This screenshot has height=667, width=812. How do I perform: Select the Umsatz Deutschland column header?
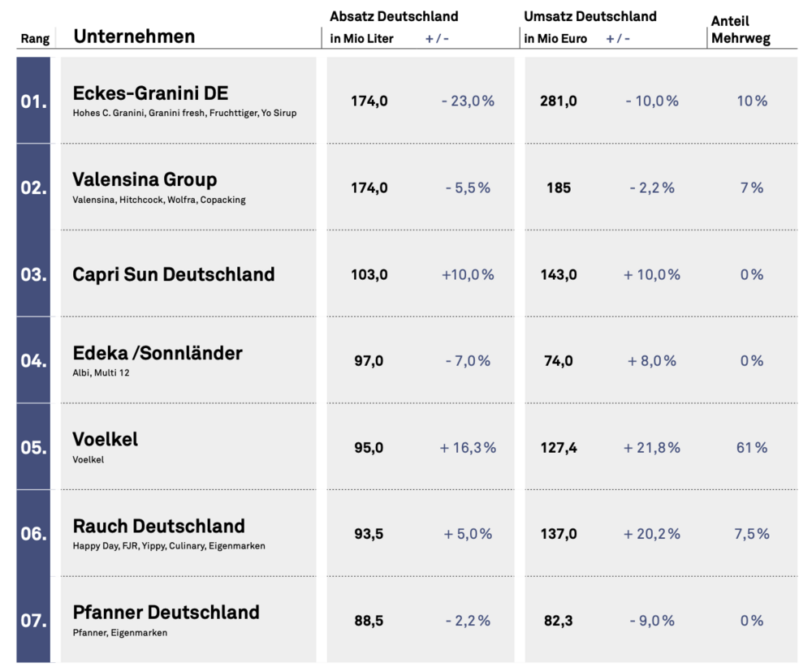590,16
